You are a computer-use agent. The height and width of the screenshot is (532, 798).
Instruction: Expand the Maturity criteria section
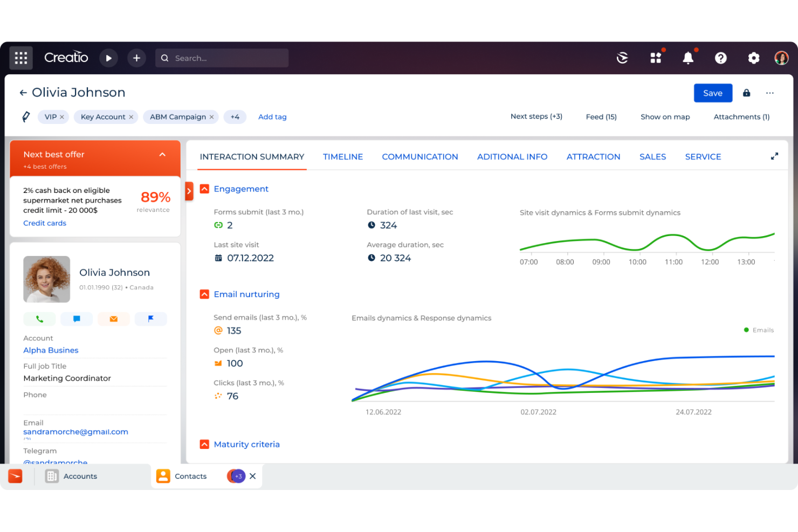click(x=204, y=444)
